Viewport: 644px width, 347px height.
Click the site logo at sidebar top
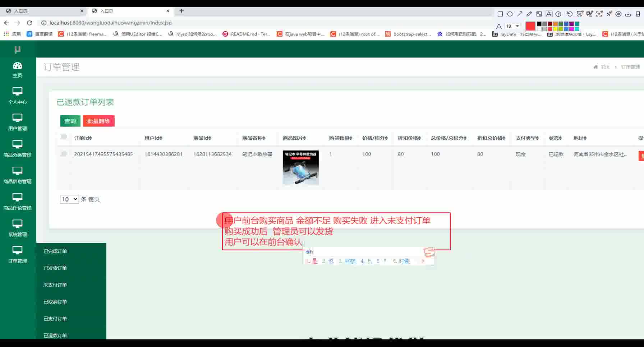[17, 49]
